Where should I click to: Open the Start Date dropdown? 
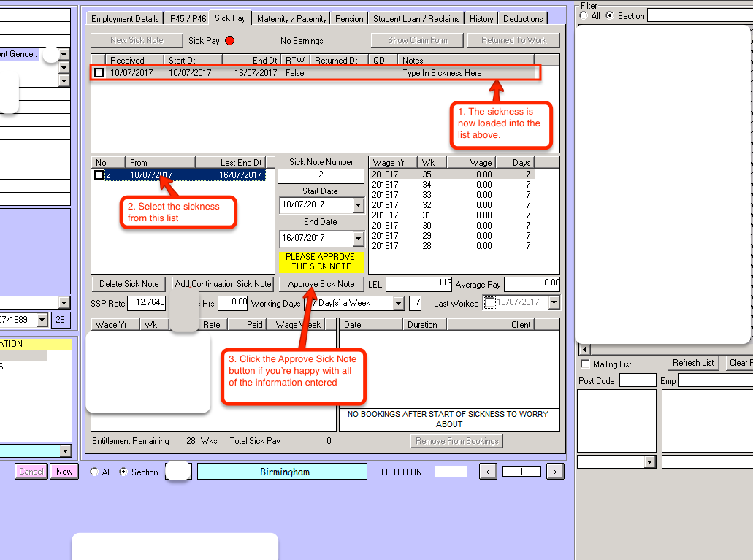tap(358, 205)
